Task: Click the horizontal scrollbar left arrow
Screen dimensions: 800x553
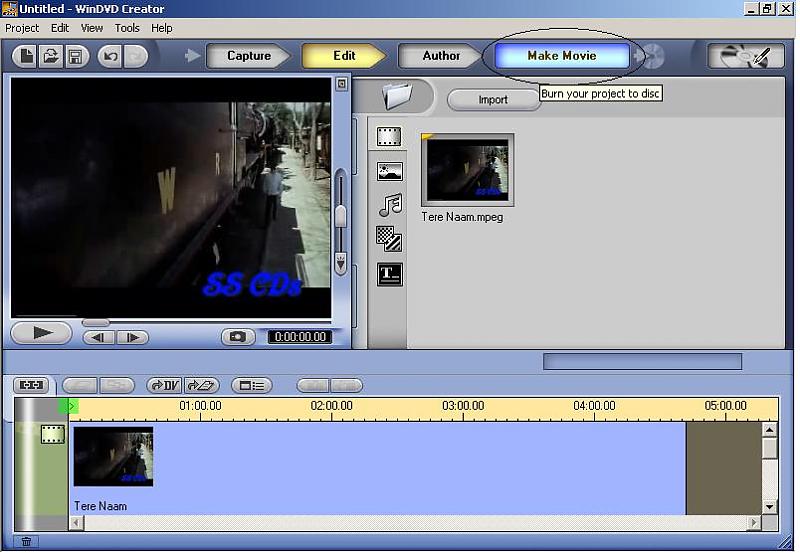Action: click(77, 523)
